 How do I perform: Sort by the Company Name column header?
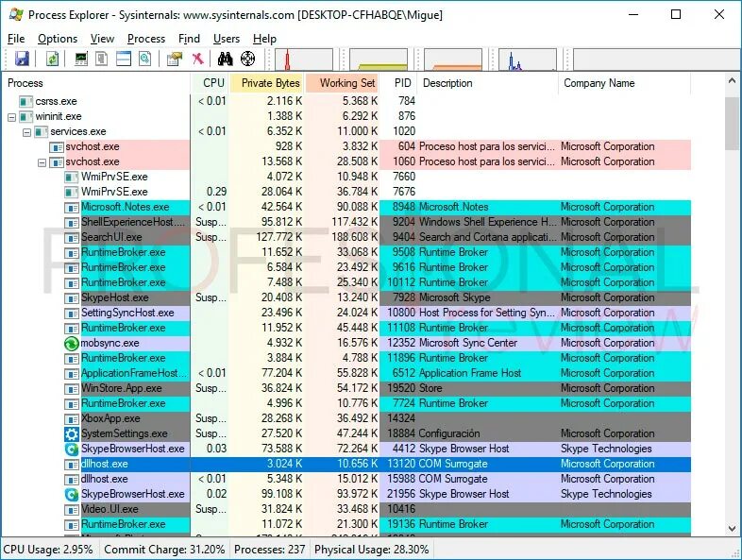(625, 83)
